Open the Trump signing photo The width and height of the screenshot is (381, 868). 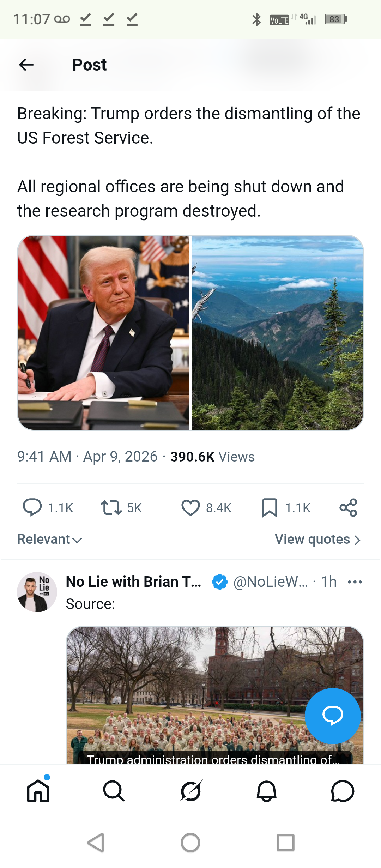coord(104,333)
